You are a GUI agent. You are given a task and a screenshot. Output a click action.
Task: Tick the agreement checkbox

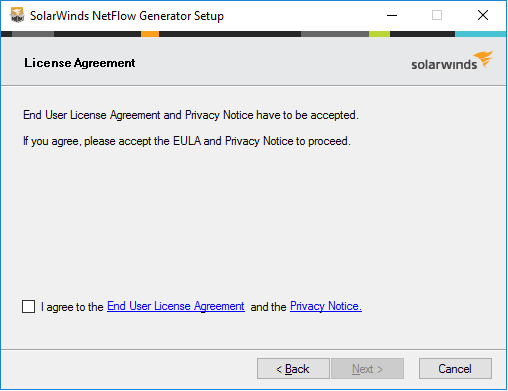tap(28, 306)
